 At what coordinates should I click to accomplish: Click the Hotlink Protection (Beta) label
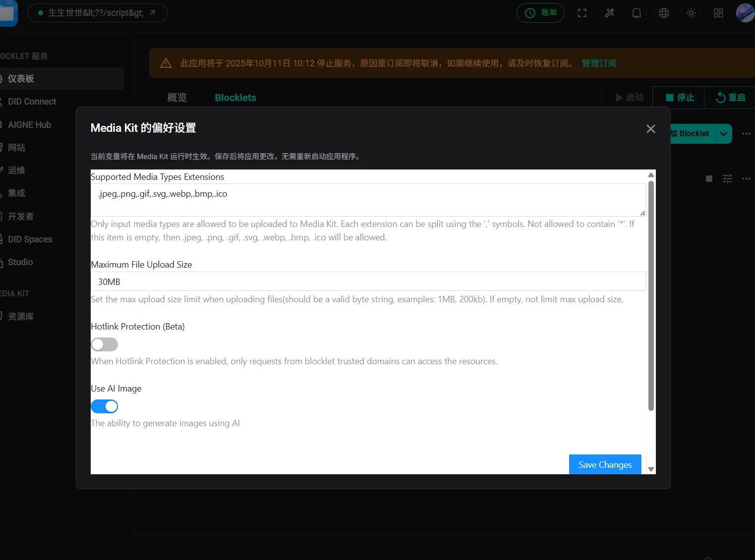[138, 327]
